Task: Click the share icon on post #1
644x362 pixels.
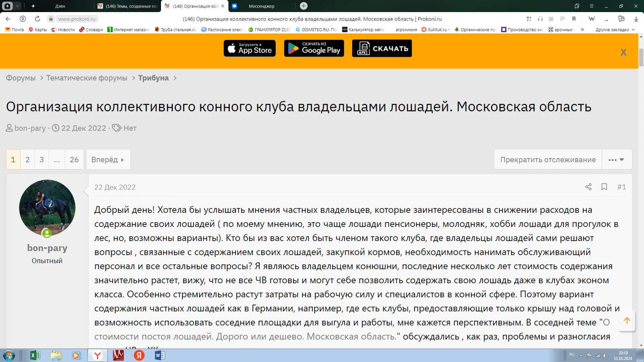Action: coord(588,187)
